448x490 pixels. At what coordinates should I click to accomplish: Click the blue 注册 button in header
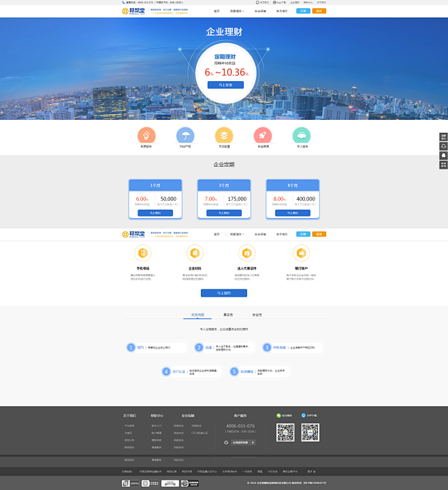303,11
